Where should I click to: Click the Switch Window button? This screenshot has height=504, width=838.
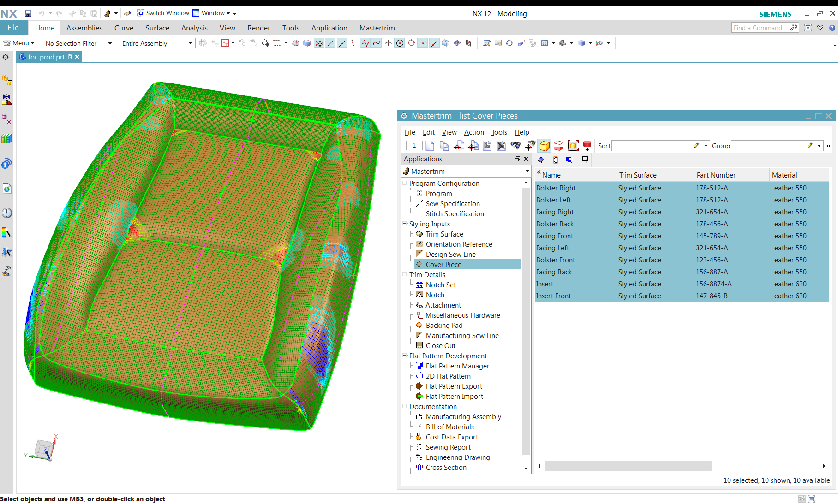[x=163, y=13]
